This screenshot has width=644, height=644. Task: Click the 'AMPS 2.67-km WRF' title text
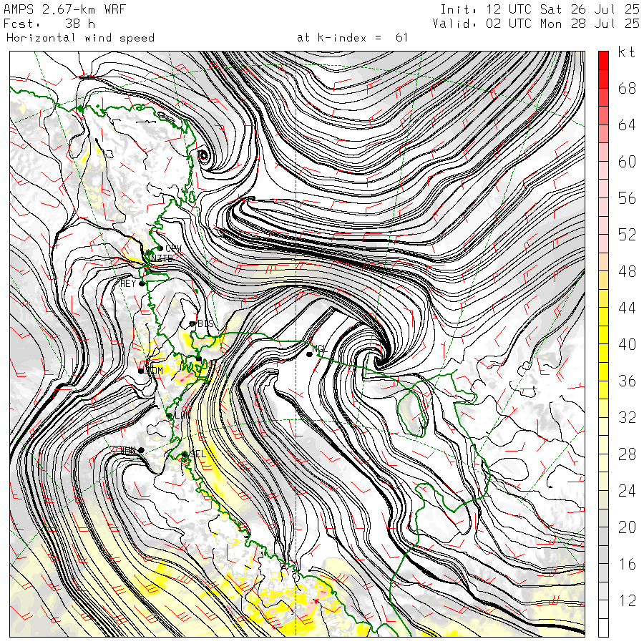tap(64, 9)
